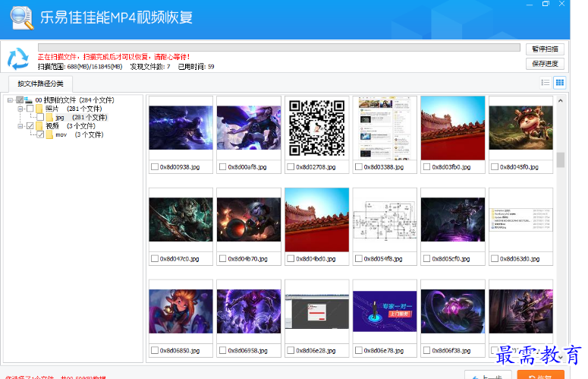The image size is (588, 379).
Task: Click 保存进度 button
Action: pyautogui.click(x=545, y=64)
